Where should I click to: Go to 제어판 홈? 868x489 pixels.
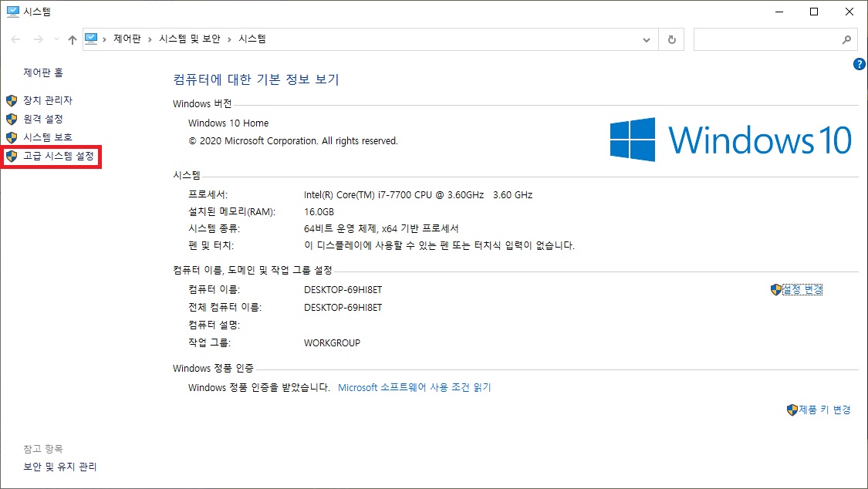click(43, 73)
